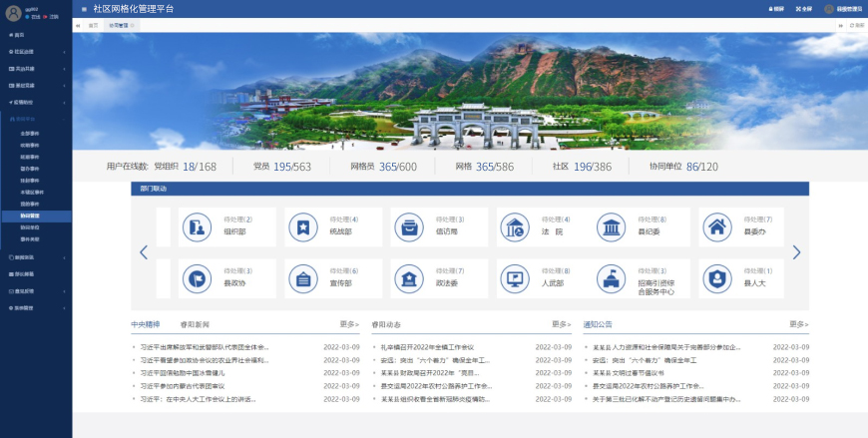868x438 pixels.
Task: Switch to the 睿阳新闻 tab
Action: click(x=195, y=324)
